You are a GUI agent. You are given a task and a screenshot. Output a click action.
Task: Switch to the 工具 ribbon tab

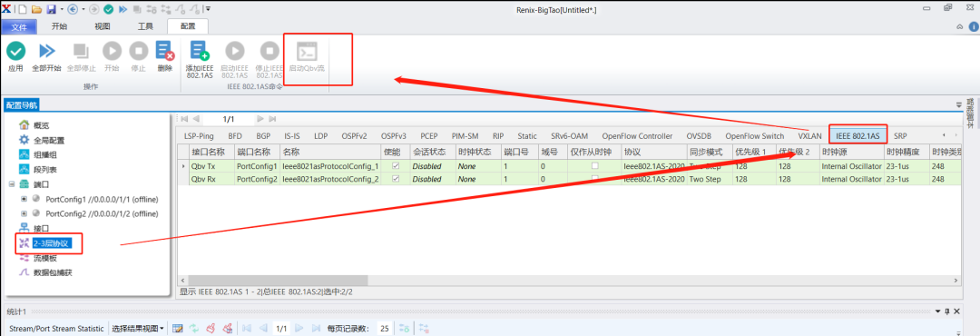(145, 26)
